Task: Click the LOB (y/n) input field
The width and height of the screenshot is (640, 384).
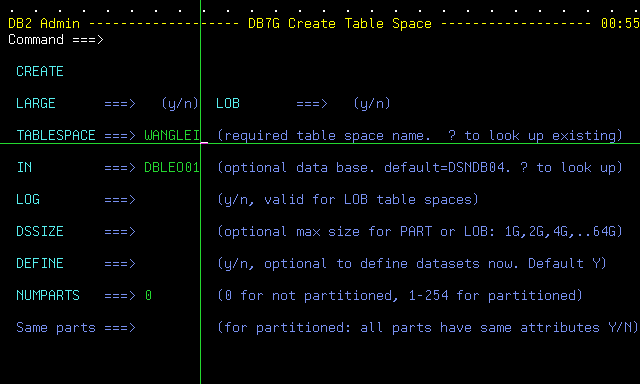Action: coord(340,104)
